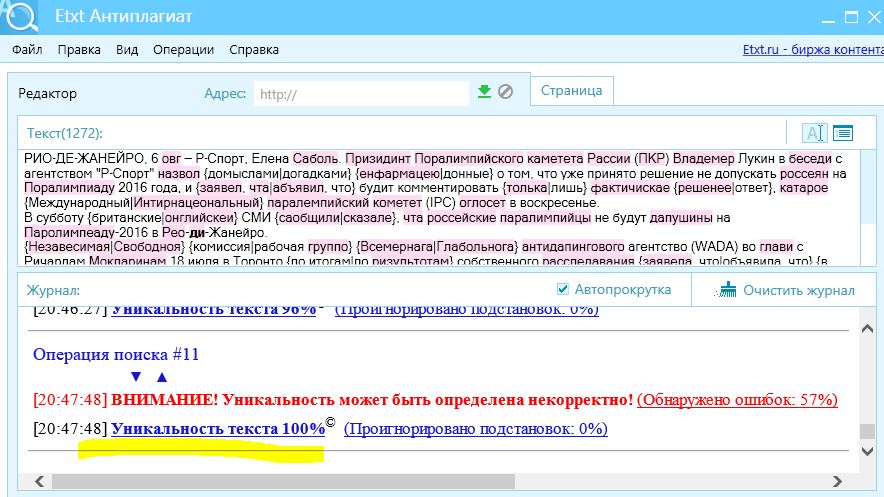Open Проигнорировано подстановок: 0% link at 20:47:48
The image size is (884, 497).
pos(475,429)
